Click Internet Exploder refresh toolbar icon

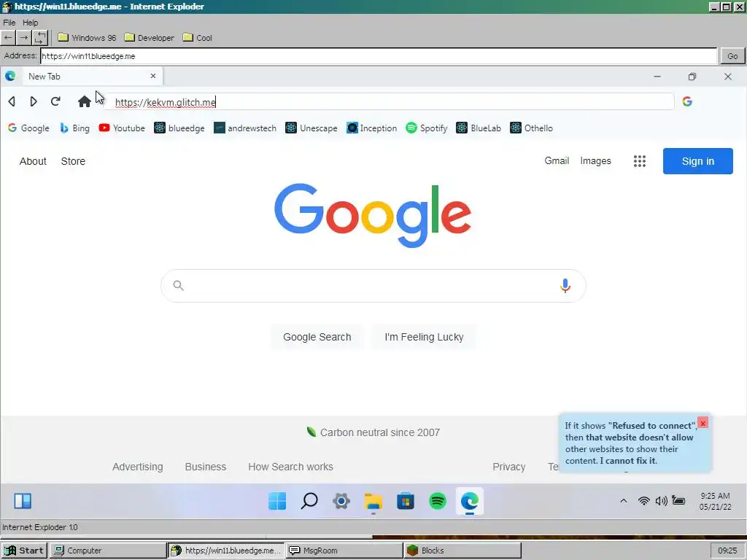41,38
